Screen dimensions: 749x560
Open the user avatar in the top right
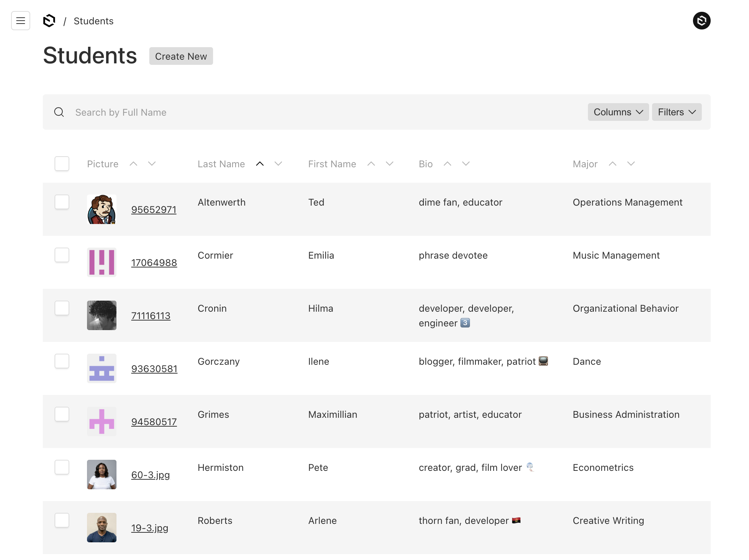[x=701, y=21]
